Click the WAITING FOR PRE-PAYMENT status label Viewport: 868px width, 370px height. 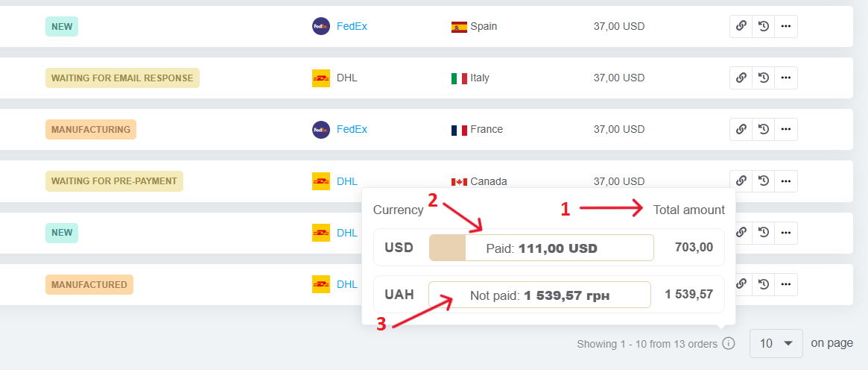tap(114, 181)
